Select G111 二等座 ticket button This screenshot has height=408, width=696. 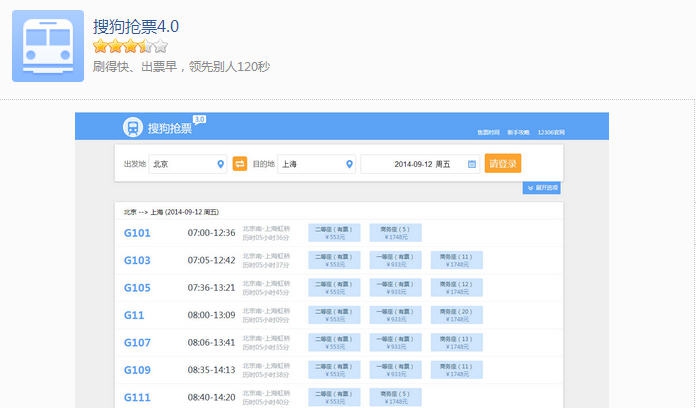pos(334,398)
